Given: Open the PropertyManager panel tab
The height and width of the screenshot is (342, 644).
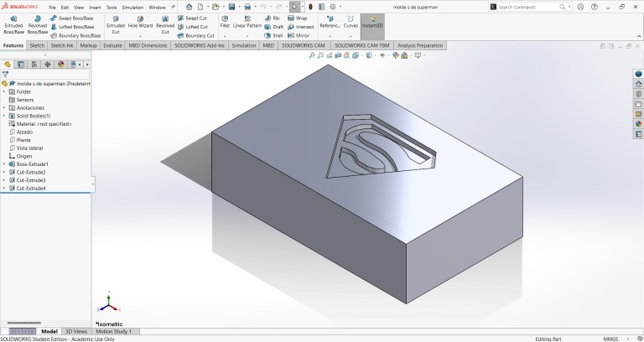Looking at the screenshot, I should coord(21,65).
